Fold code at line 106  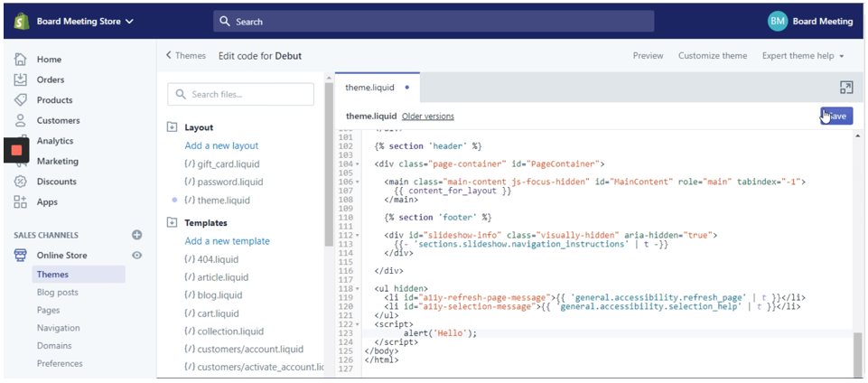tap(357, 182)
